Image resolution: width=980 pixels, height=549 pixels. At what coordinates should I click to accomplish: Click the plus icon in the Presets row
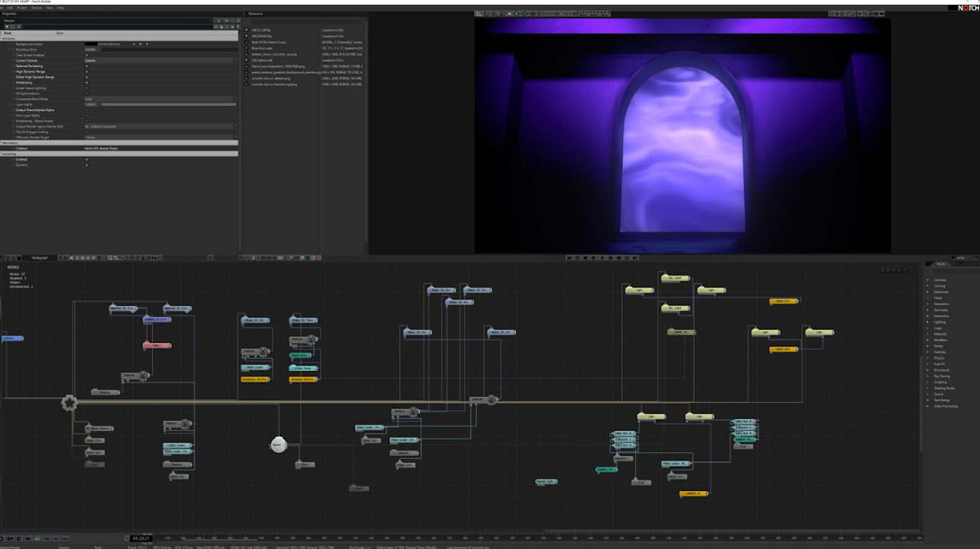(x=226, y=21)
